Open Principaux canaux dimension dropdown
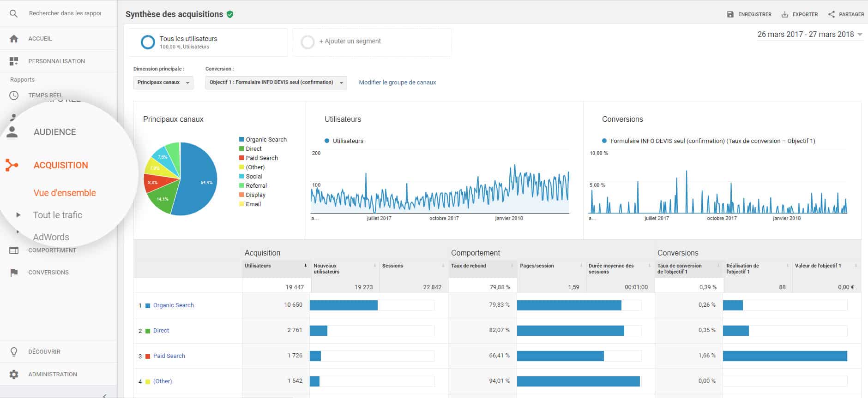The image size is (868, 398). [x=163, y=83]
